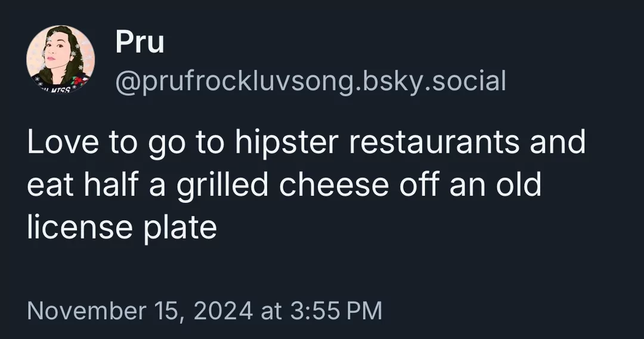Viewport: 644px width, 339px height.
Task: Click the word restaurants in the post
Action: click(435, 142)
